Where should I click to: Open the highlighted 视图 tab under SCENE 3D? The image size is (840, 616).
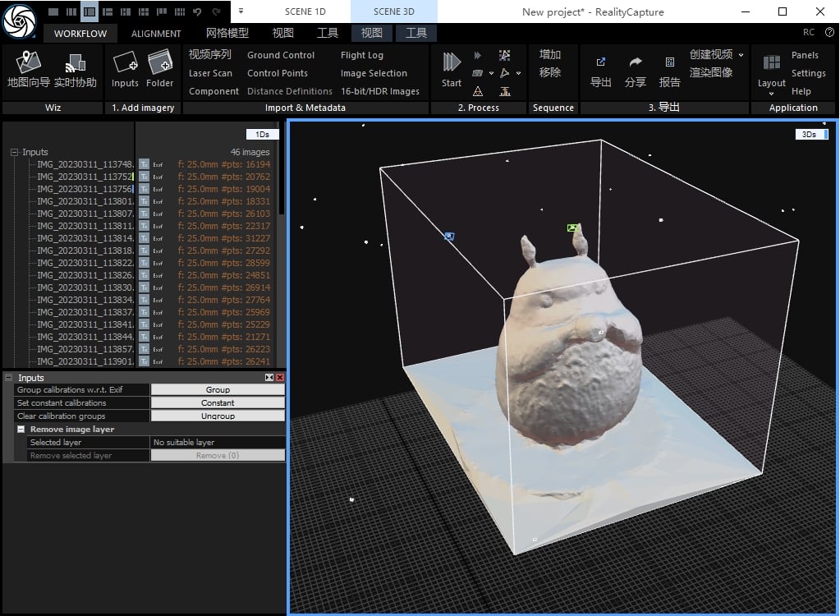[x=371, y=33]
